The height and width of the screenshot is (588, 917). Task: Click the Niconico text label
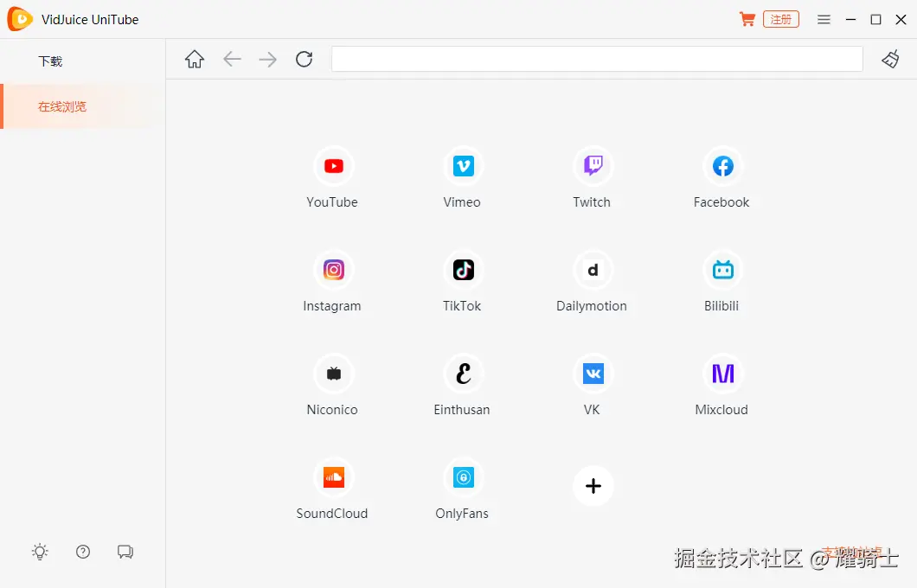click(332, 410)
